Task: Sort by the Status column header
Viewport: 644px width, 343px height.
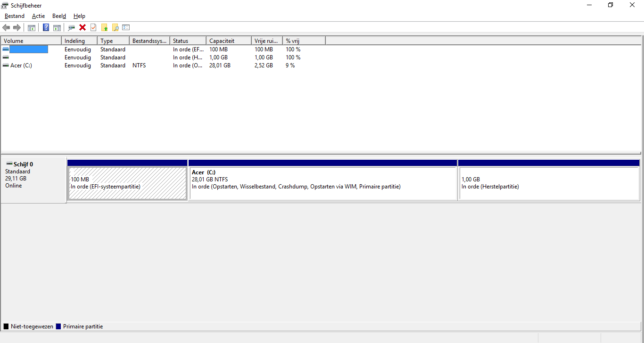Action: (188, 41)
